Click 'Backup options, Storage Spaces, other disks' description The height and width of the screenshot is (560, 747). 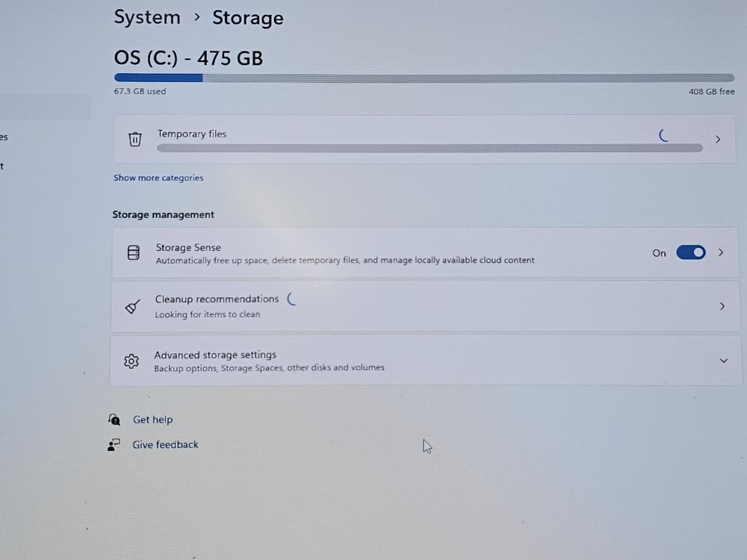pos(269,367)
